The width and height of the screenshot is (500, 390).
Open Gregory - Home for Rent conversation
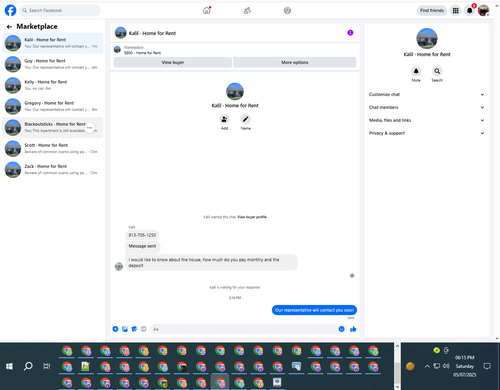(53, 106)
